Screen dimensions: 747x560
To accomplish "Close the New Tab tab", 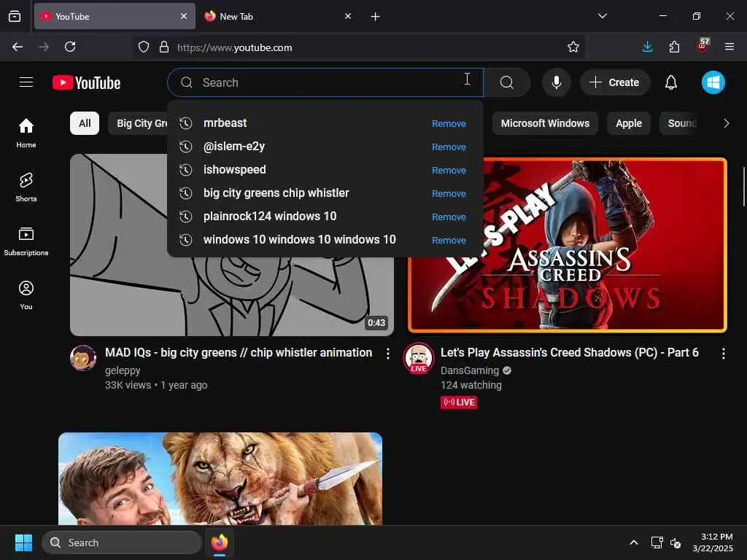I will [348, 16].
